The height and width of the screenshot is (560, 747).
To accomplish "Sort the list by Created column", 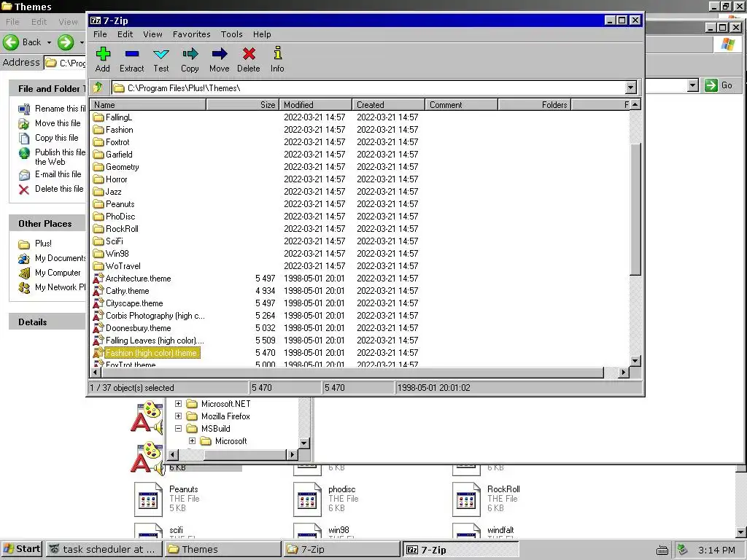I will pos(388,105).
